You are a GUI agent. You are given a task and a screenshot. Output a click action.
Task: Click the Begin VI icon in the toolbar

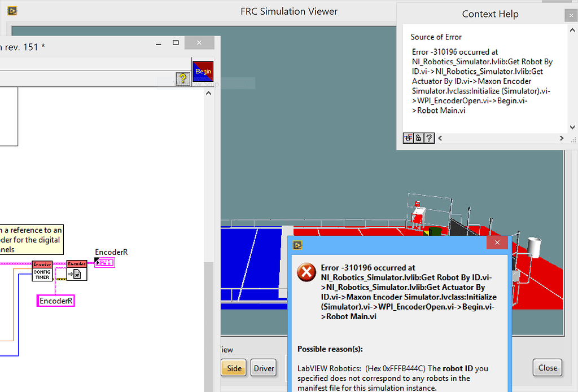point(203,72)
